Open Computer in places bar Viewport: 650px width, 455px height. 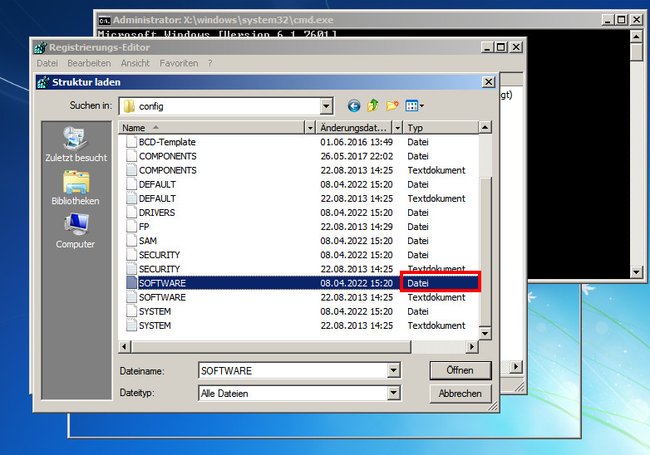click(75, 231)
